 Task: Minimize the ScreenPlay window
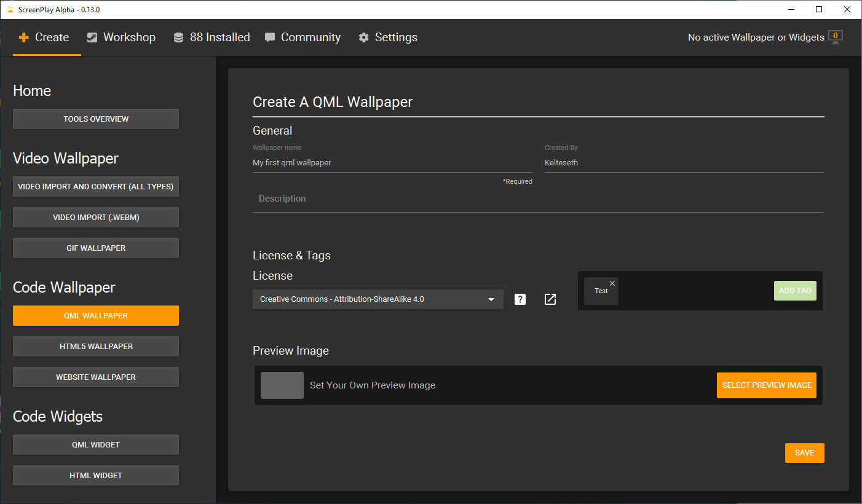coord(791,9)
